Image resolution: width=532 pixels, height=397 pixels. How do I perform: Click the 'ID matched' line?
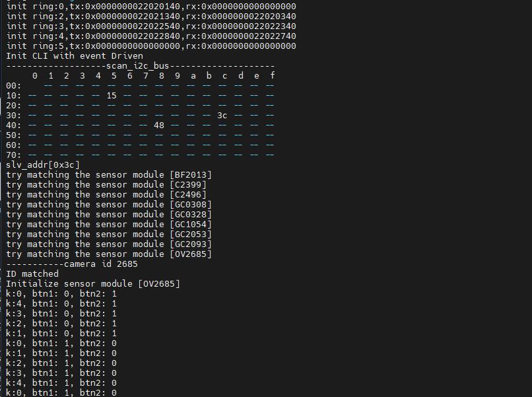pos(32,273)
